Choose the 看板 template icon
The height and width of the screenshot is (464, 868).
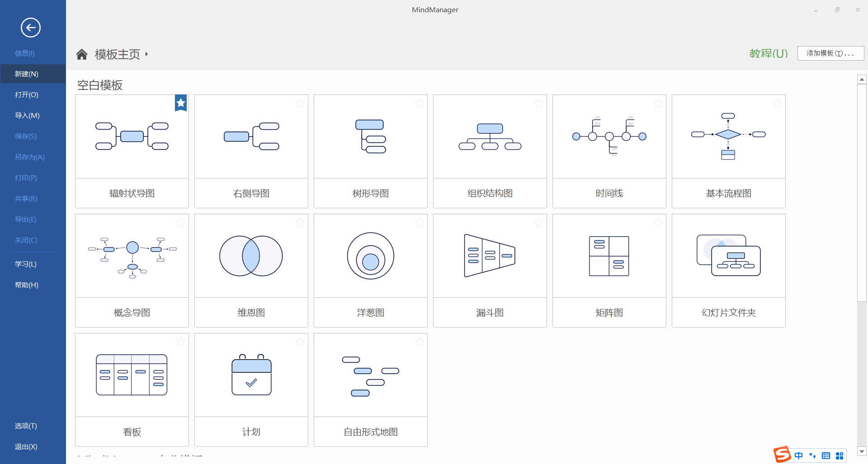point(132,375)
